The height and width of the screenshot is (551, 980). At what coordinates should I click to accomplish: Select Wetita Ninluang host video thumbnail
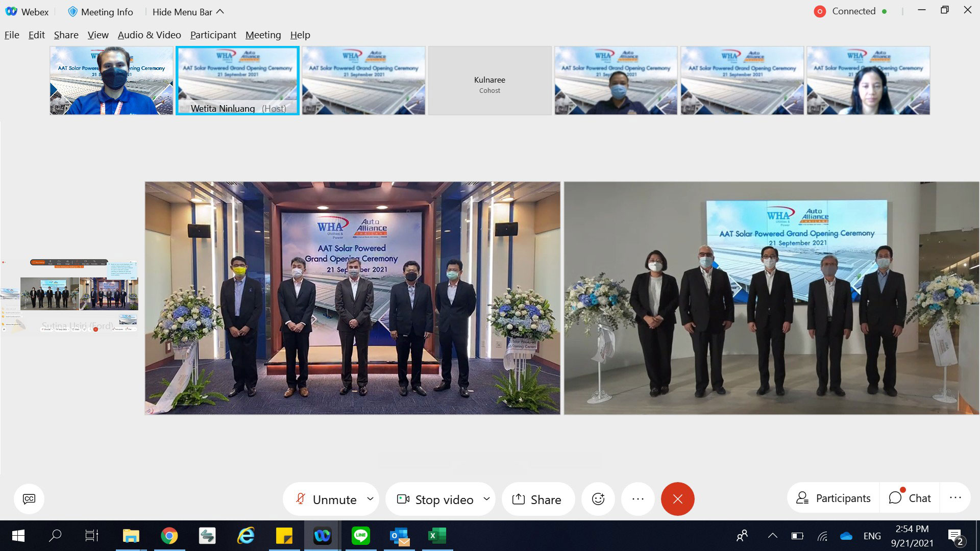[237, 80]
